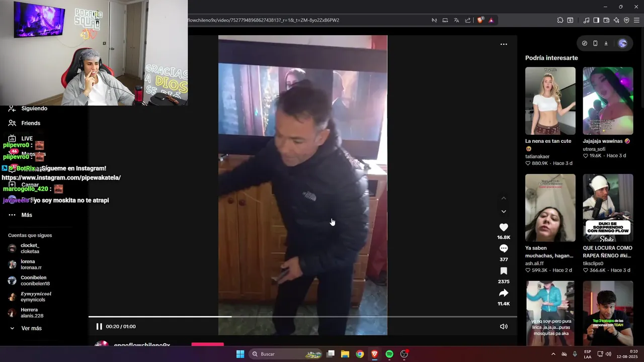
Task: Open the comments with 377 count
Action: click(x=504, y=248)
